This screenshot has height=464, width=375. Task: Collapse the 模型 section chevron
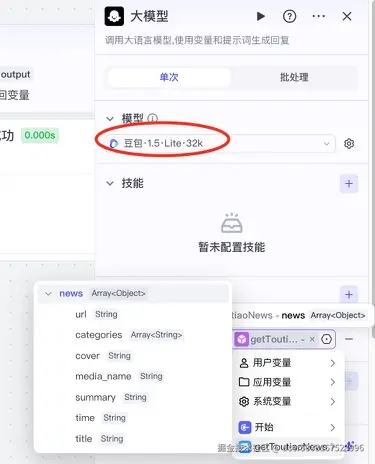(110, 119)
